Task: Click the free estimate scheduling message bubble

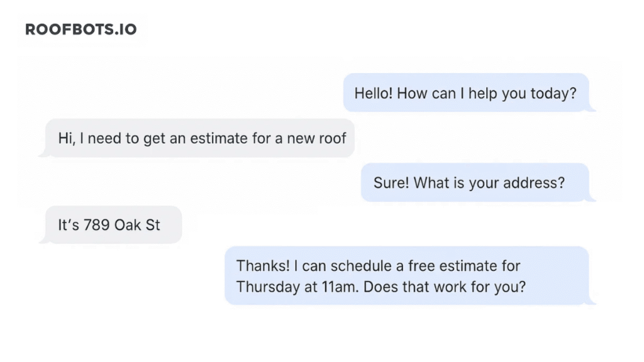Action: (x=407, y=276)
